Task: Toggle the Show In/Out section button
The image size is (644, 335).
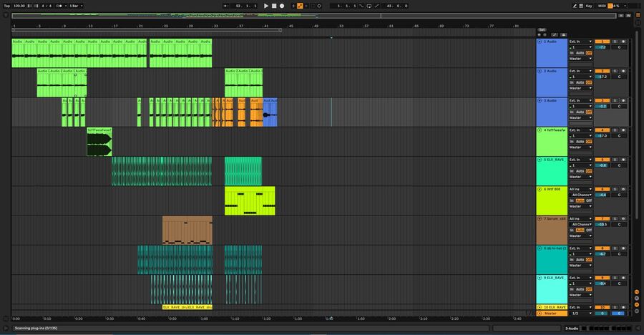Action: pyautogui.click(x=637, y=292)
